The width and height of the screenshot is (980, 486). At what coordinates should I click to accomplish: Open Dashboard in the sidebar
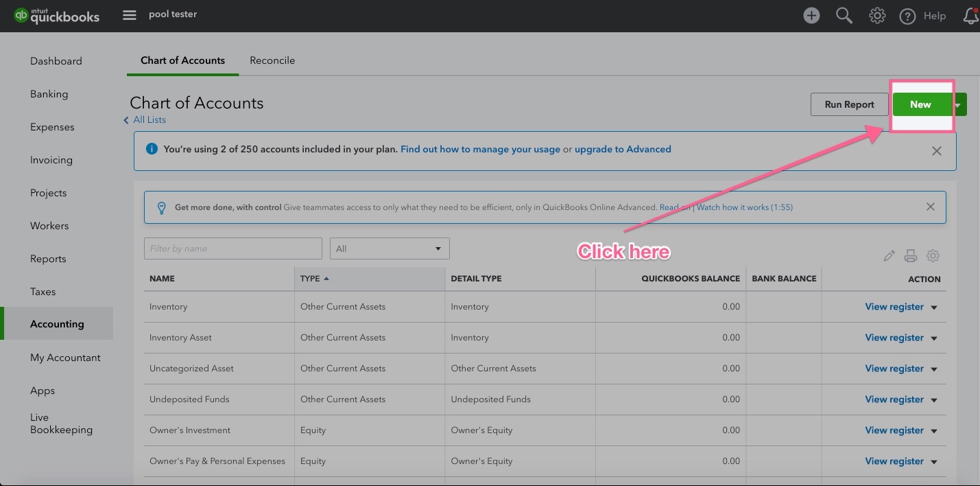pyautogui.click(x=56, y=61)
